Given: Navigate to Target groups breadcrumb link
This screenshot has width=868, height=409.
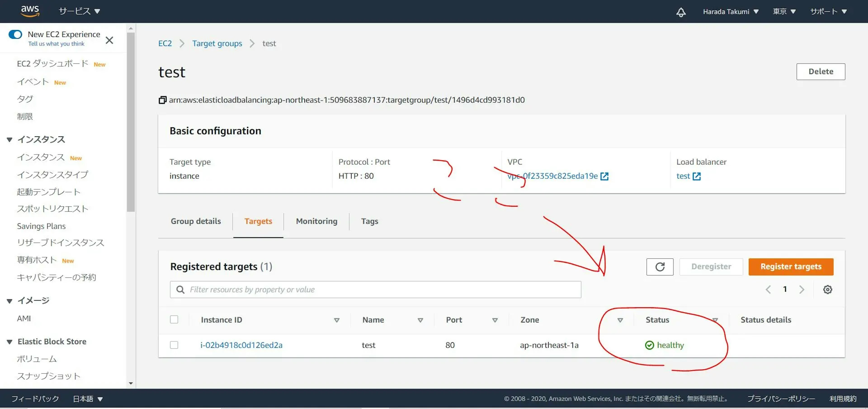Looking at the screenshot, I should (217, 43).
